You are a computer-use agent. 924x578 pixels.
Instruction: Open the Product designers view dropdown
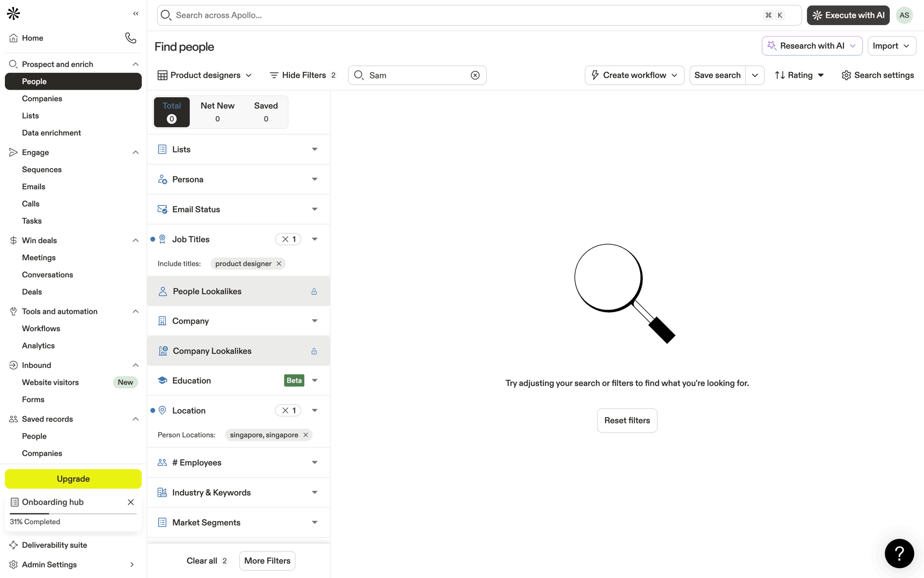click(x=205, y=75)
